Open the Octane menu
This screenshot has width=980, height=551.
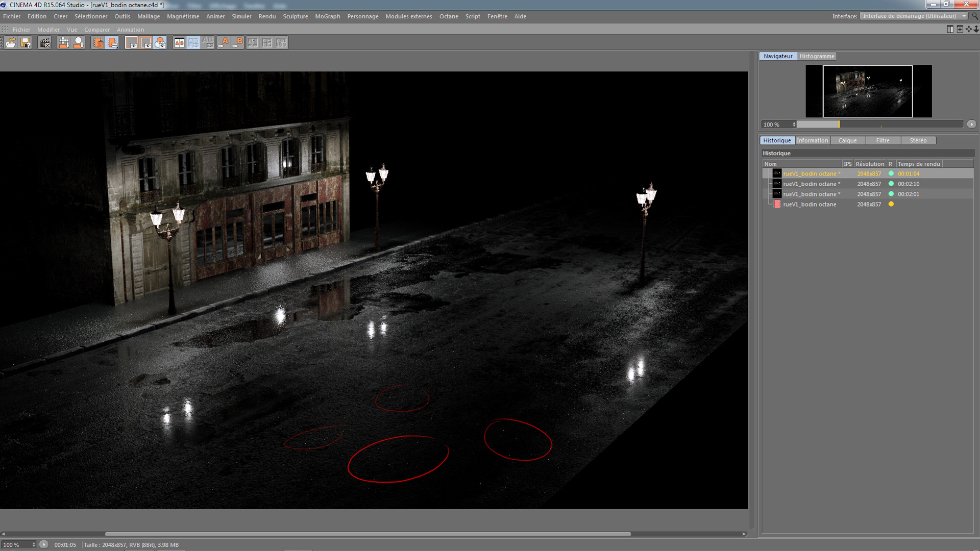pyautogui.click(x=448, y=16)
